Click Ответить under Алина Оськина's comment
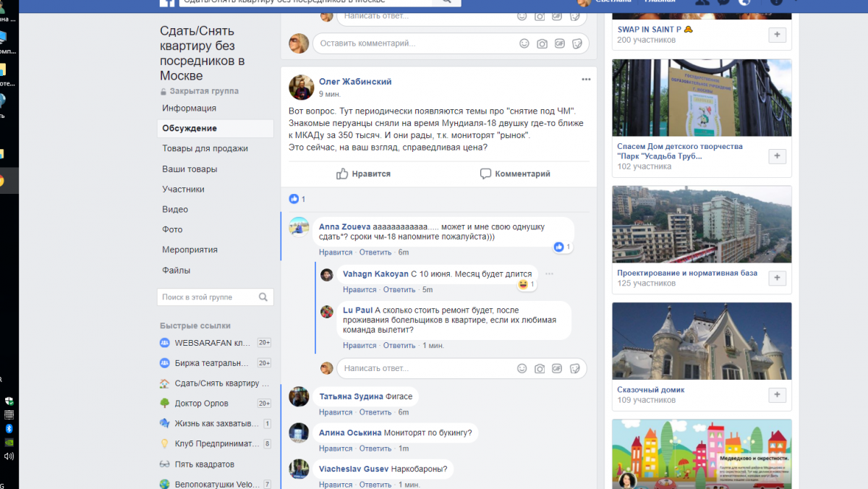The width and height of the screenshot is (868, 489). point(375,448)
